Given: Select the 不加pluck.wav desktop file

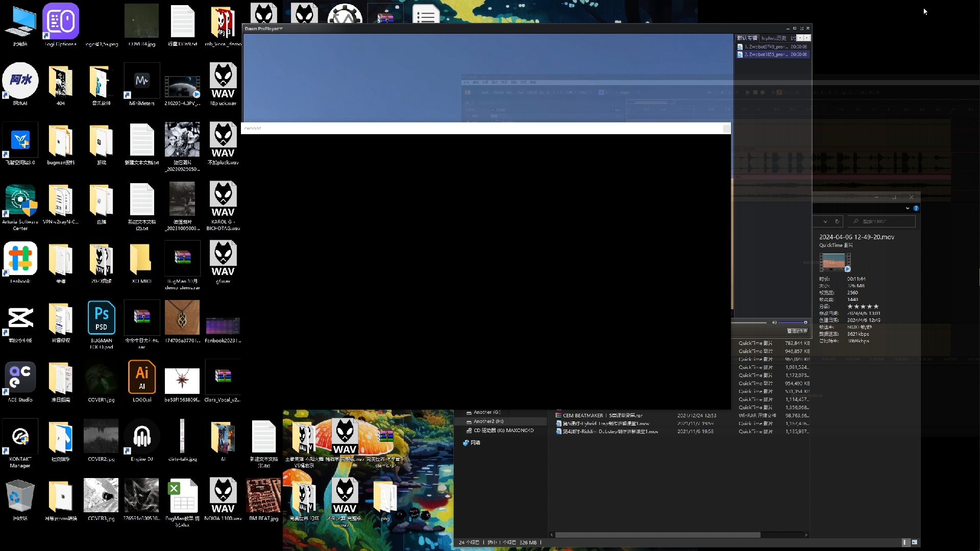Looking at the screenshot, I should (223, 144).
